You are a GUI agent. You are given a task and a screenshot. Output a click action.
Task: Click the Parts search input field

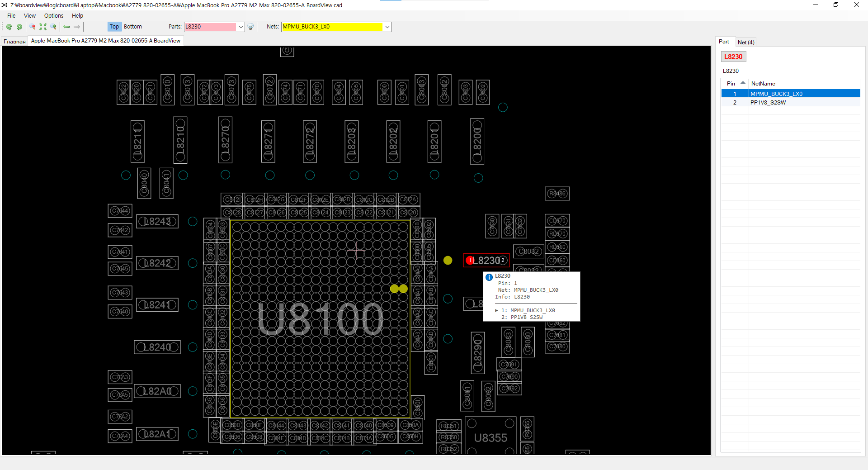(x=211, y=27)
